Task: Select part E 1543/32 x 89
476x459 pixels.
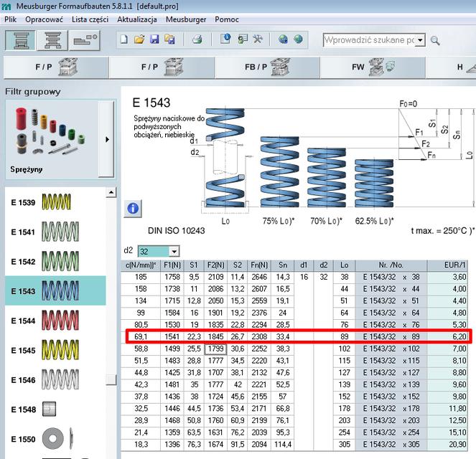Action: [391, 336]
